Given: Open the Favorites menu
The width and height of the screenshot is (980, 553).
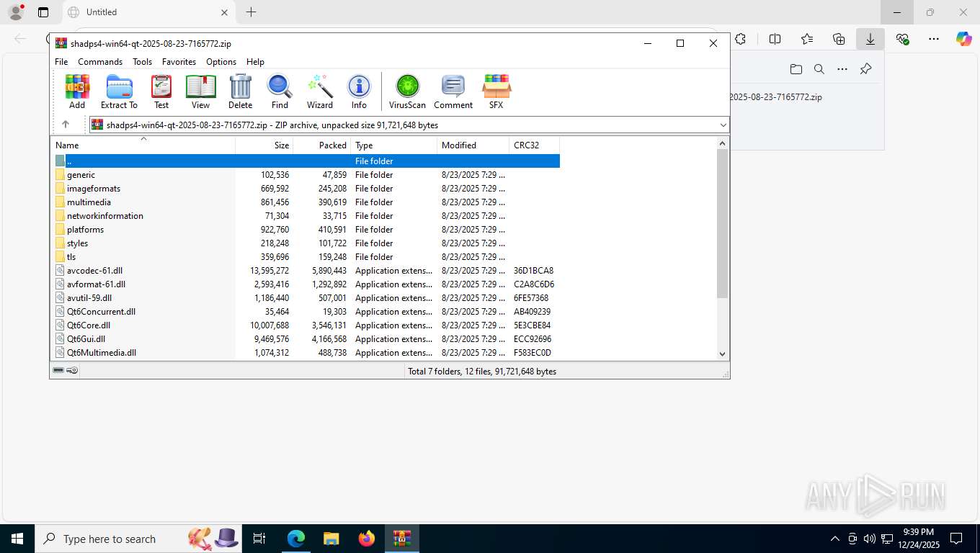Looking at the screenshot, I should pyautogui.click(x=179, y=62).
